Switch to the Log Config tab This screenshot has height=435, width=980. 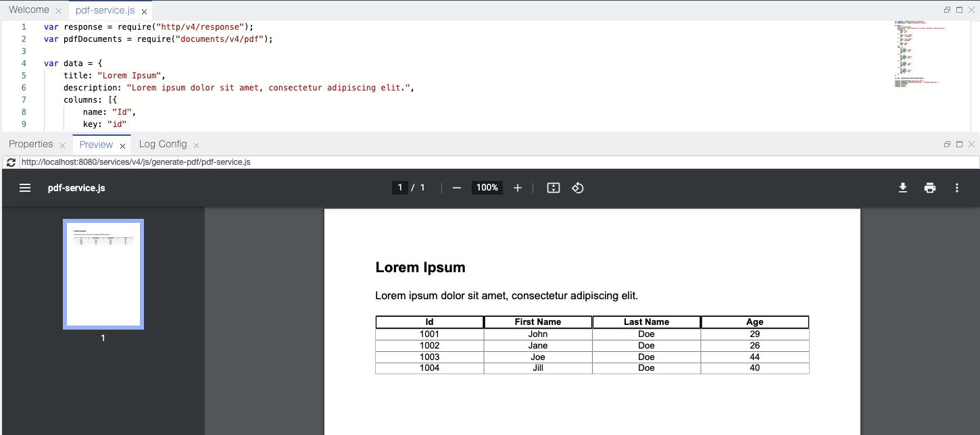pos(163,144)
